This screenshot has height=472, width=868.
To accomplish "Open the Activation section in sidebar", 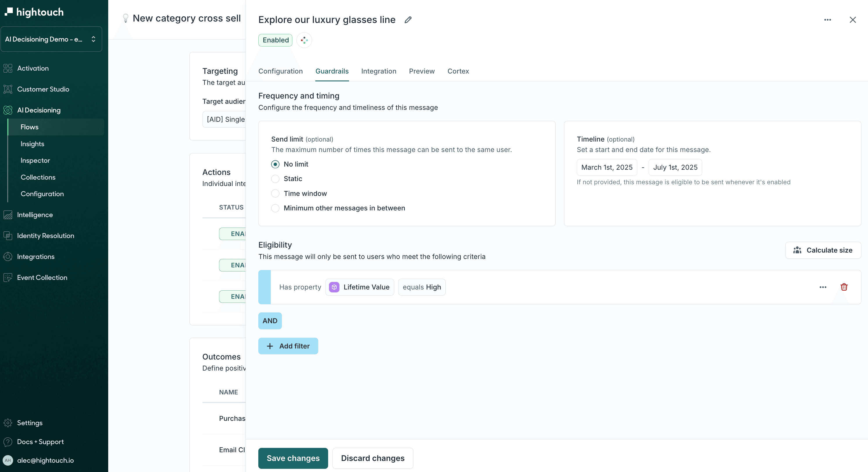I will coord(33,68).
